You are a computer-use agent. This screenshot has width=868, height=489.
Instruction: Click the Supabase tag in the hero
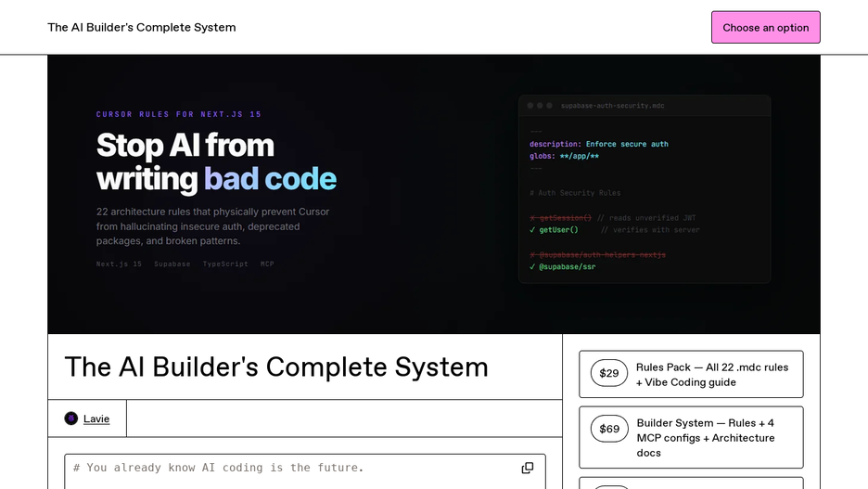(x=172, y=264)
